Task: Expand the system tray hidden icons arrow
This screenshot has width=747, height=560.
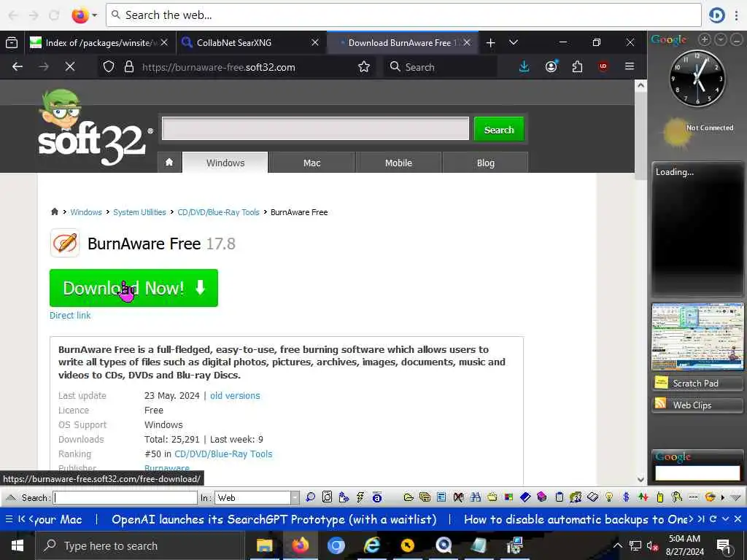Action: (x=617, y=545)
